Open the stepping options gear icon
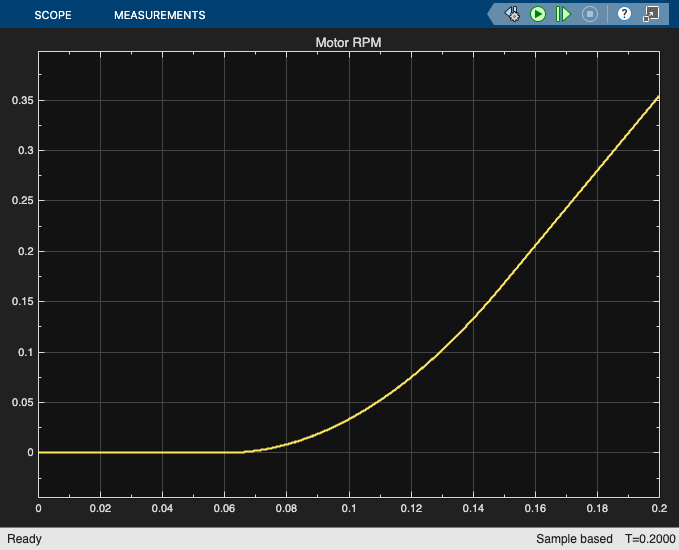The image size is (679, 550). 512,14
